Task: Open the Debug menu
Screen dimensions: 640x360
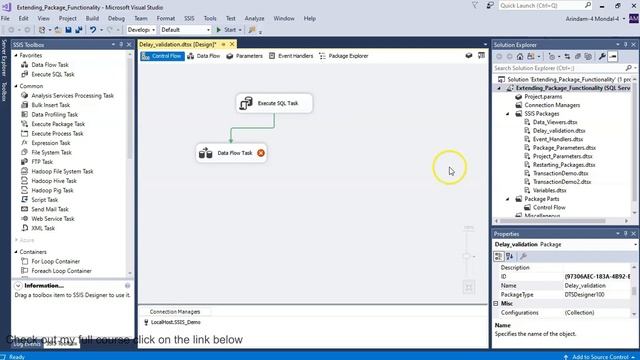Action: click(116, 18)
